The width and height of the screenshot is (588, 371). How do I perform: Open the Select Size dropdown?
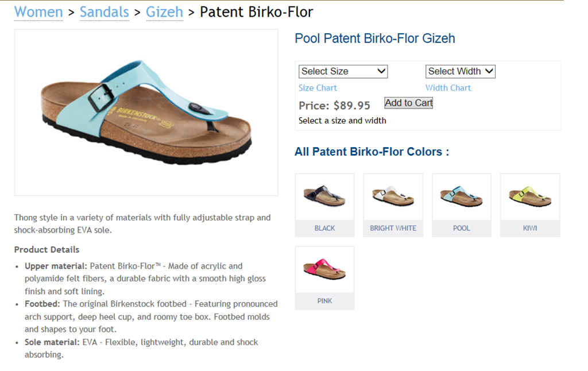(343, 71)
